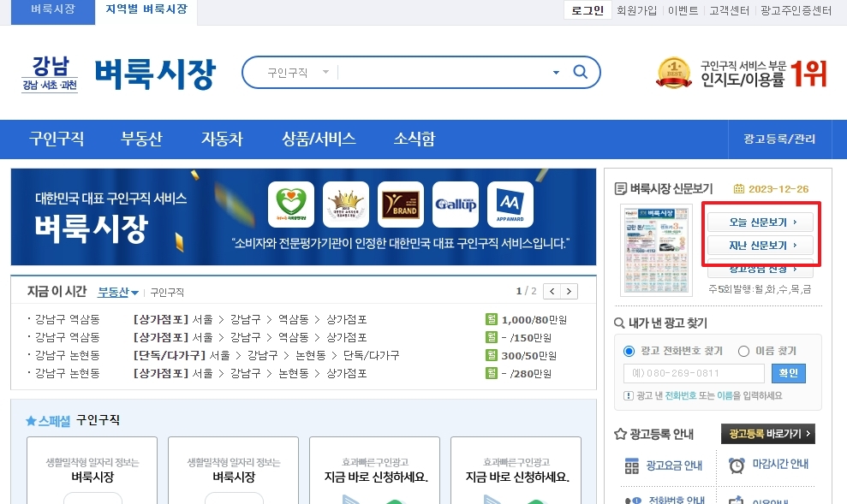
Task: Select 구인구직 in 지금 이 시간 section
Action: click(x=167, y=292)
